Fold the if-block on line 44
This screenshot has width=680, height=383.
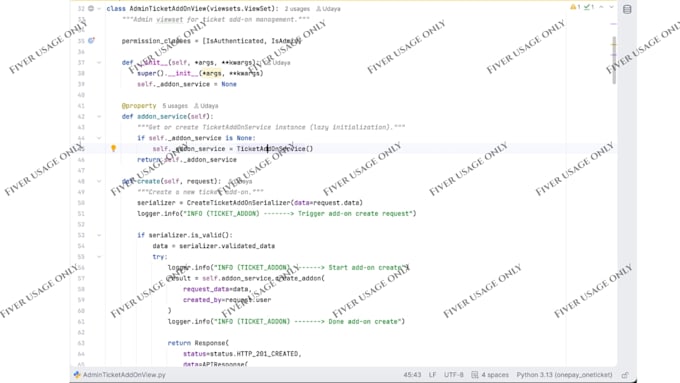click(99, 138)
